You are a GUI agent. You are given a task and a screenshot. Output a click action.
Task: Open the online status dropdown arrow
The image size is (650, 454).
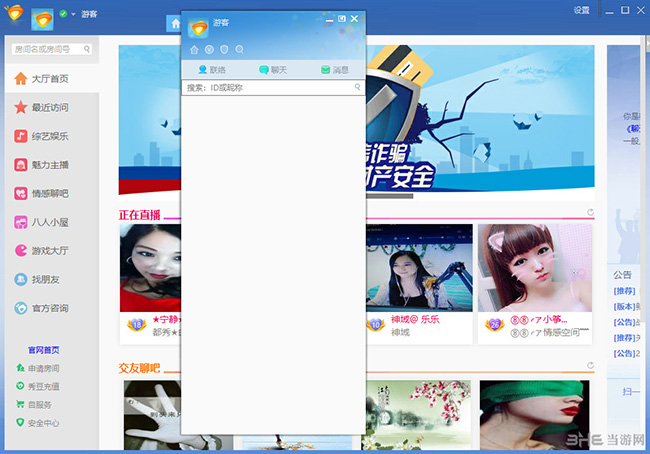[73, 14]
